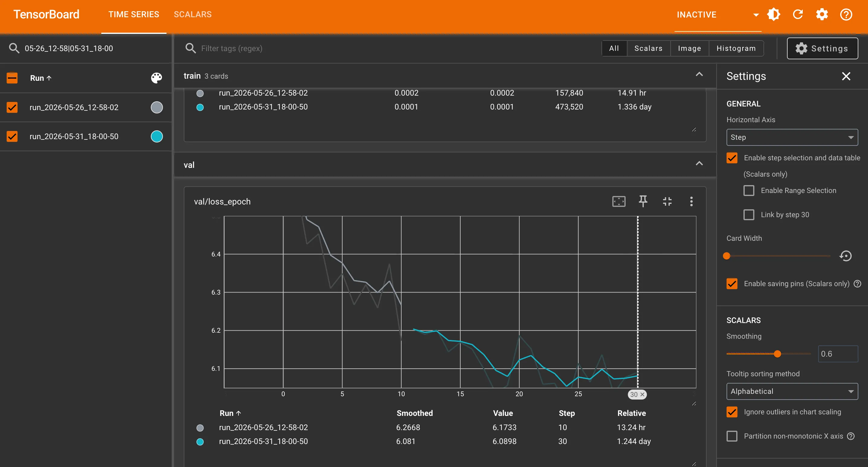
Task: Show All card types
Action: click(614, 48)
